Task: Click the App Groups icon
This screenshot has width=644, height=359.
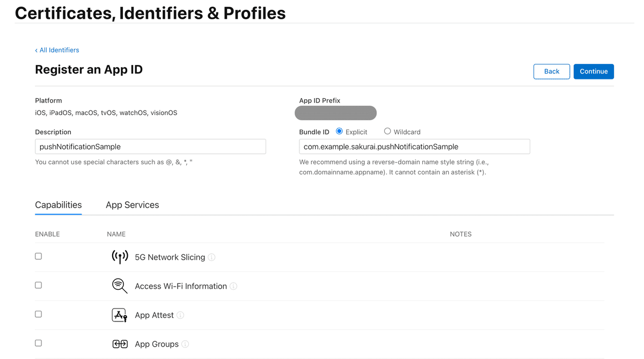Action: tap(120, 344)
